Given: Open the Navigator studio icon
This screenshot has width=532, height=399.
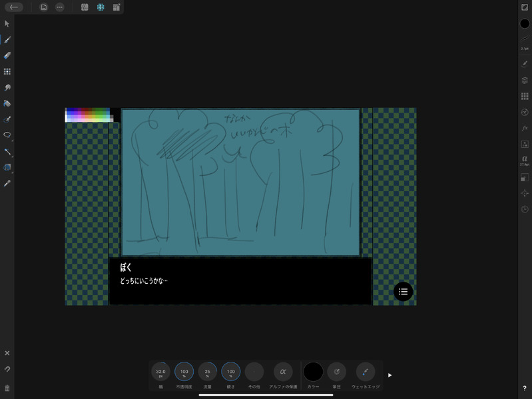Looking at the screenshot, I should click(x=525, y=193).
